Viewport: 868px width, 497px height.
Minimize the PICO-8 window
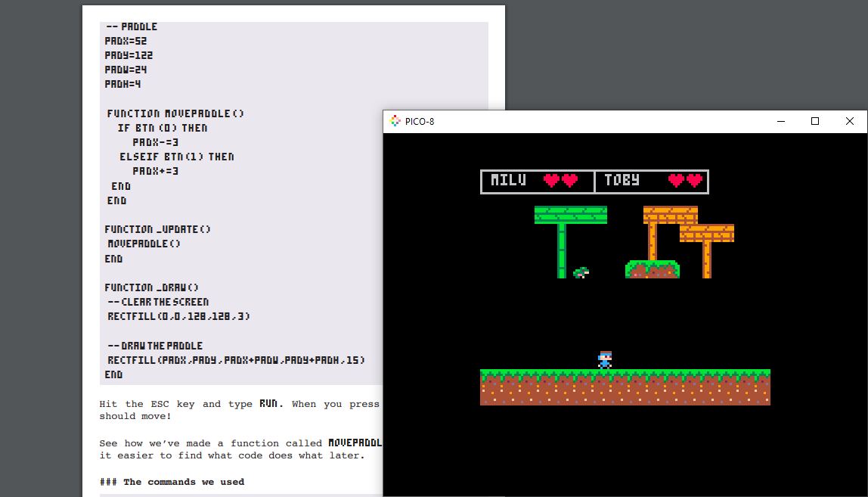click(x=781, y=121)
